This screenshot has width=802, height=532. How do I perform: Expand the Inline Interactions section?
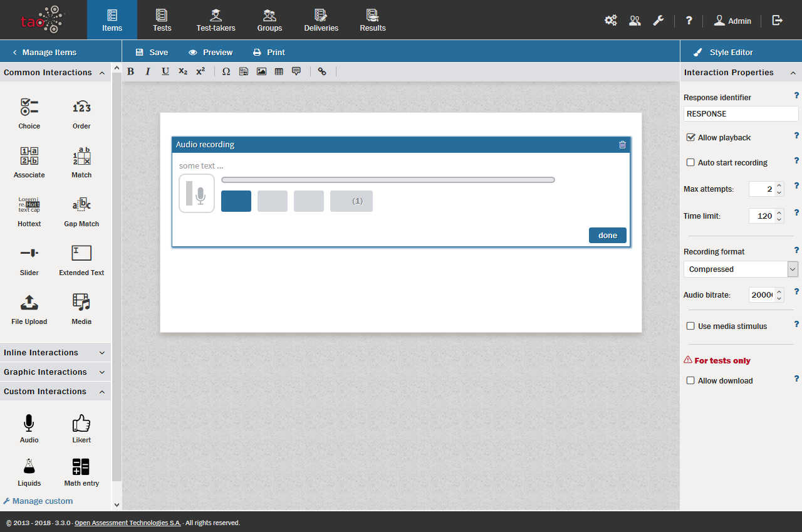pos(55,353)
